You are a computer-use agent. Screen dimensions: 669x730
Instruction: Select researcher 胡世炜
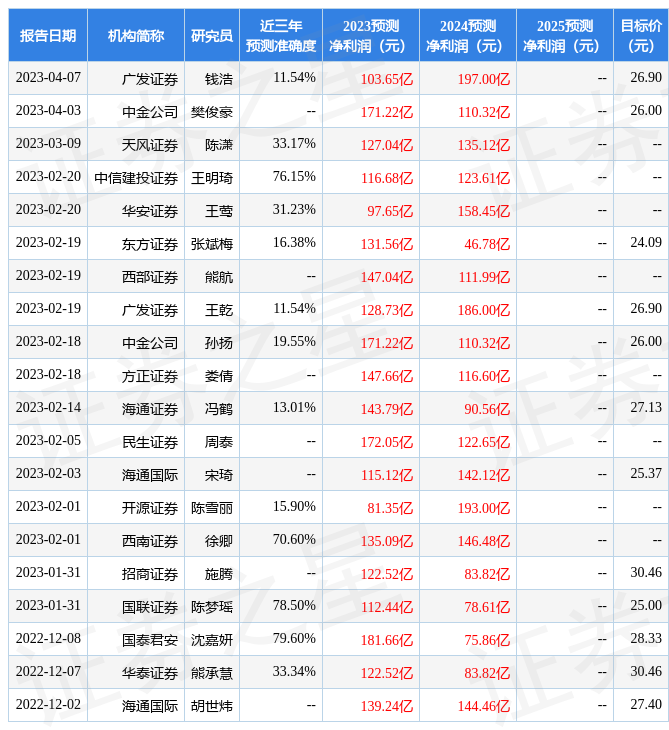(x=212, y=707)
